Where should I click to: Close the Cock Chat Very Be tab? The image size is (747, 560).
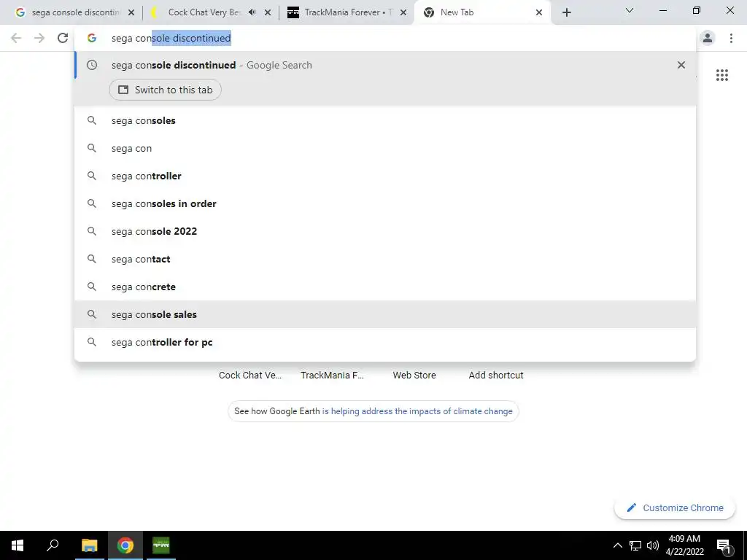click(268, 13)
